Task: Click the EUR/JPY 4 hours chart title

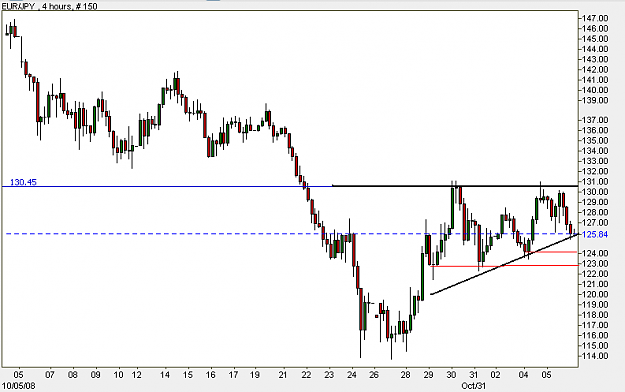Action: tap(49, 6)
